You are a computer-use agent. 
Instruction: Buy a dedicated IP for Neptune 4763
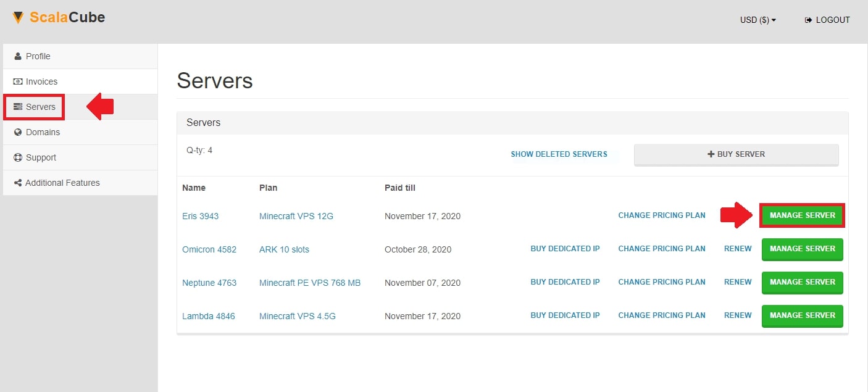(x=565, y=282)
